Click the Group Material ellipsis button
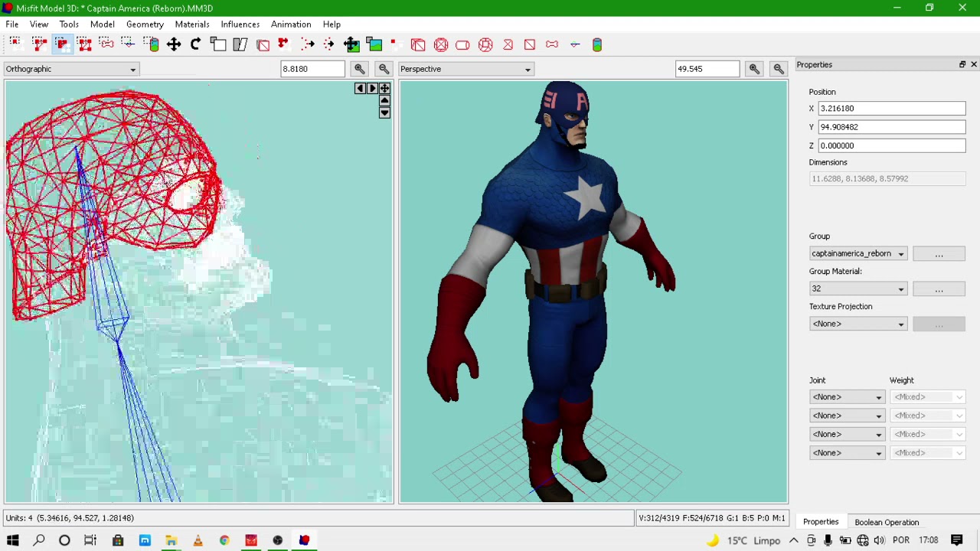The image size is (980, 551). tap(939, 289)
